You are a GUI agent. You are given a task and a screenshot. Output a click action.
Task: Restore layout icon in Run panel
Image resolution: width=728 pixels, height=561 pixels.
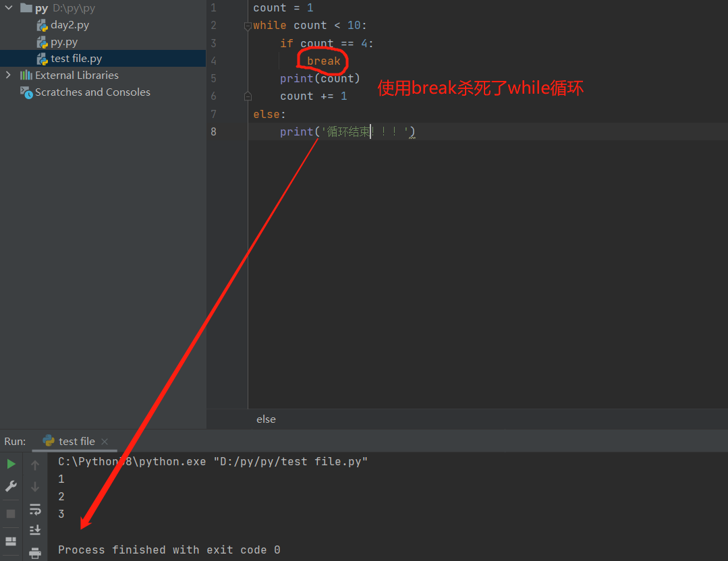[x=11, y=541]
